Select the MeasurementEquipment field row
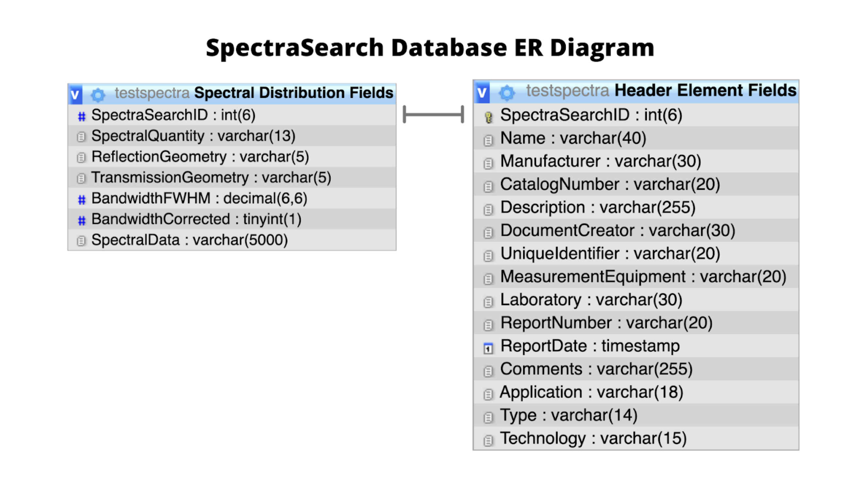 [x=636, y=277]
